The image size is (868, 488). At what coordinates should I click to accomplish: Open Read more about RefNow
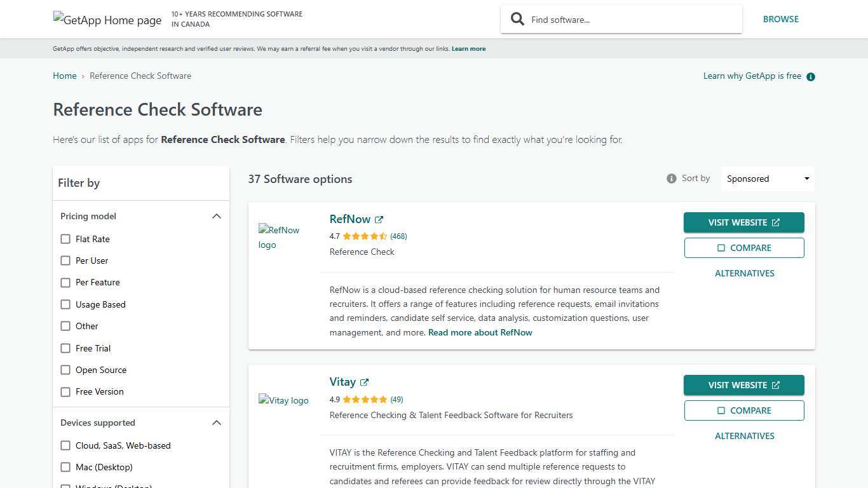[480, 332]
